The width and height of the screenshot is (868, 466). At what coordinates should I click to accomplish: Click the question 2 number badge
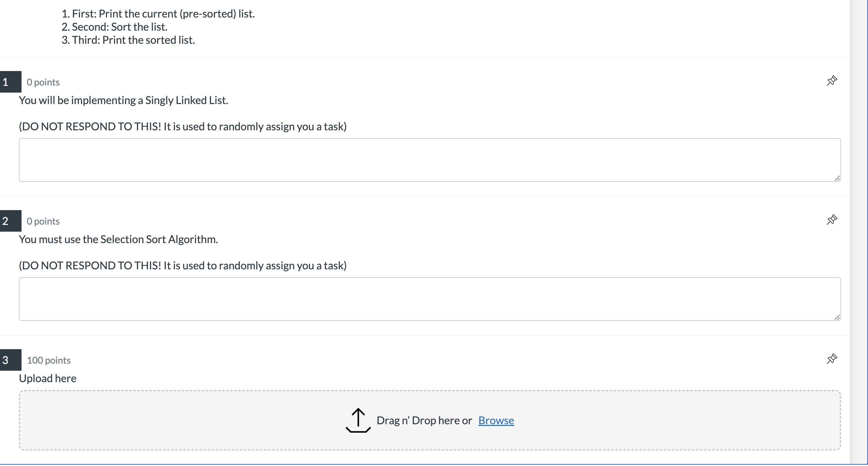coord(10,221)
